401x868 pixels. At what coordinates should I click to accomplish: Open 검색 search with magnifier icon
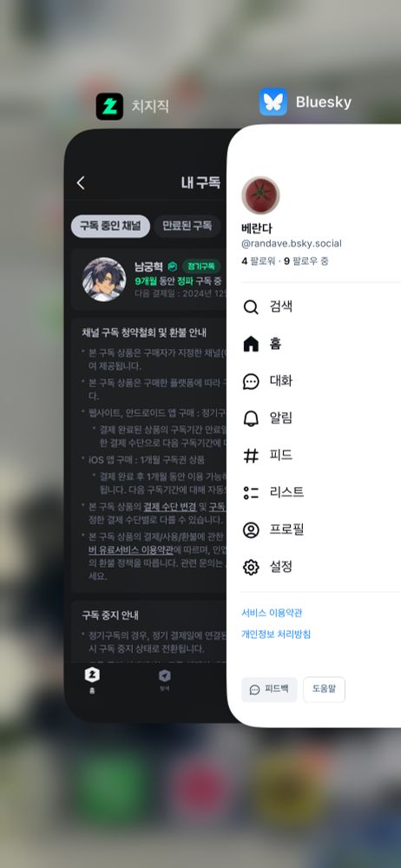pos(251,307)
